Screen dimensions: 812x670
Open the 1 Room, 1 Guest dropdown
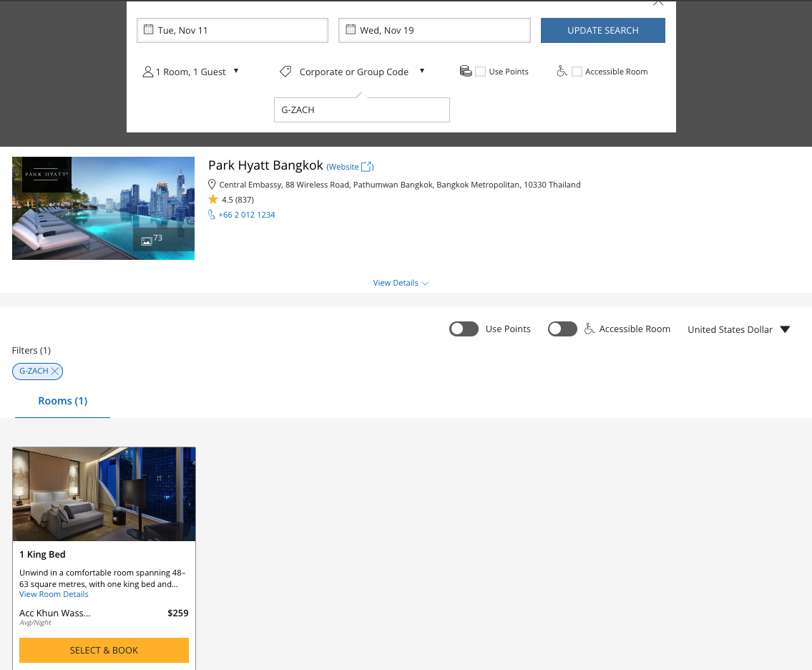(190, 72)
